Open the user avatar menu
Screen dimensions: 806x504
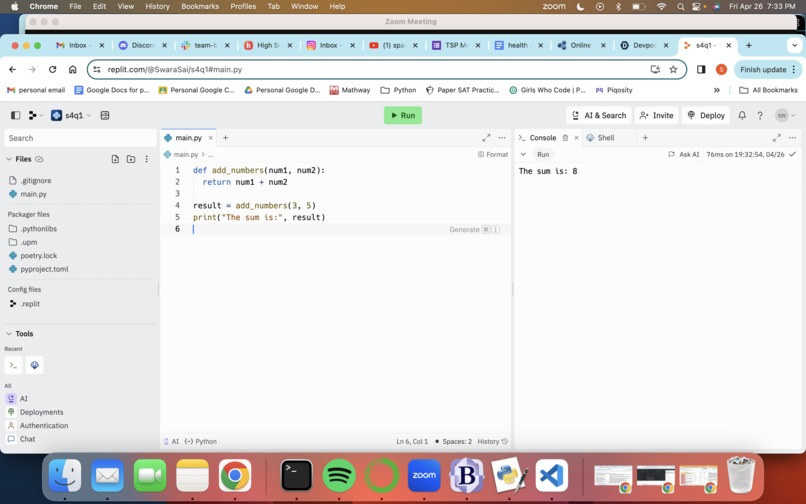[785, 115]
